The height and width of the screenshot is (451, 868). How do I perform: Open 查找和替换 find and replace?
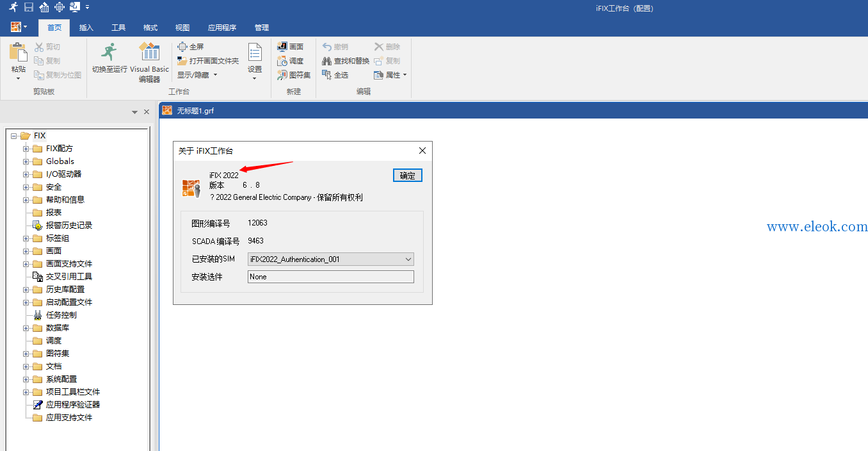point(346,61)
